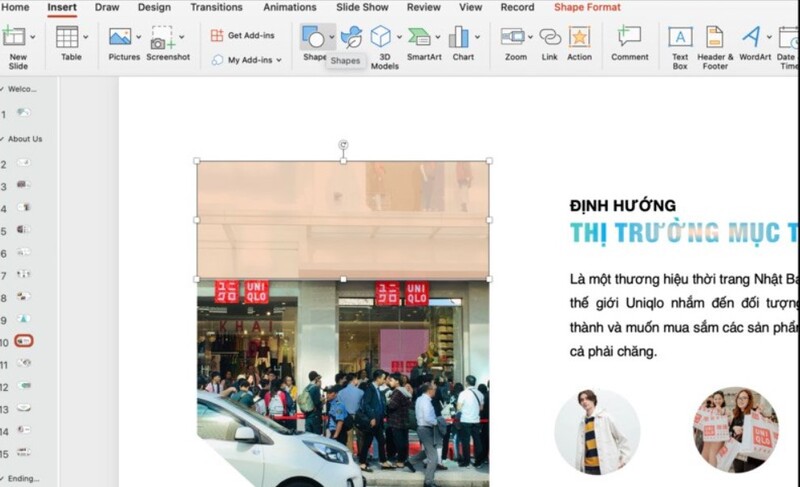Click Header & Footer icon
Image resolution: width=800 pixels, height=487 pixels.
[714, 37]
